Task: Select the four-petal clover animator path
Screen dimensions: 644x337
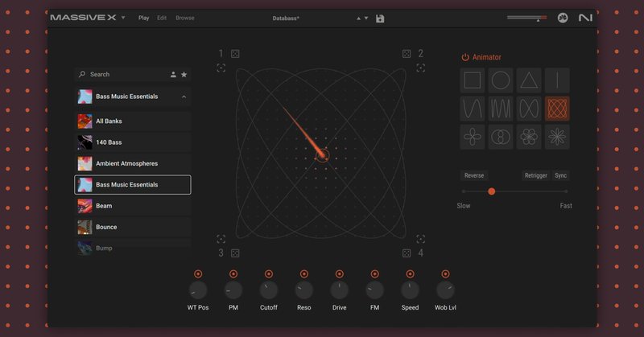Action: click(x=473, y=137)
